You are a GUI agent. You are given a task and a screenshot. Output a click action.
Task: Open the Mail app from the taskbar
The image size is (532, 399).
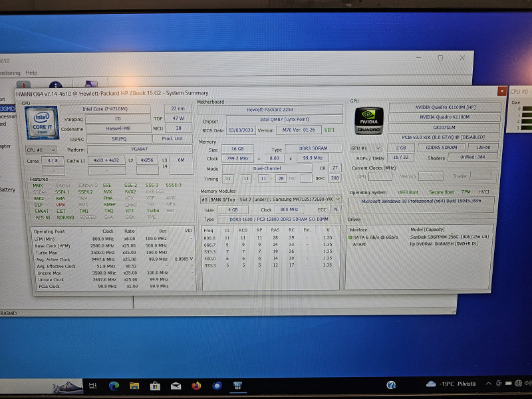tap(176, 386)
